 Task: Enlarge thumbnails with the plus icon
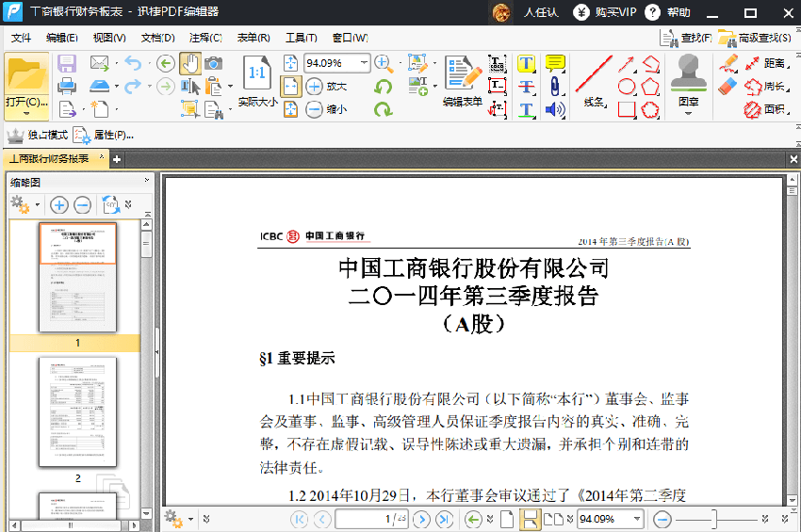(59, 205)
